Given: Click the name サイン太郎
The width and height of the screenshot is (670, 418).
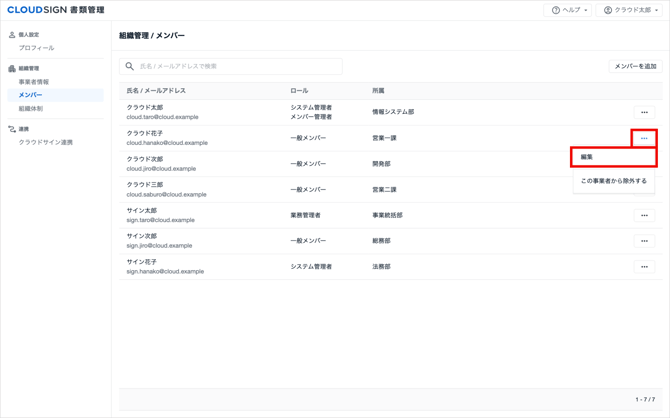Looking at the screenshot, I should click(142, 210).
